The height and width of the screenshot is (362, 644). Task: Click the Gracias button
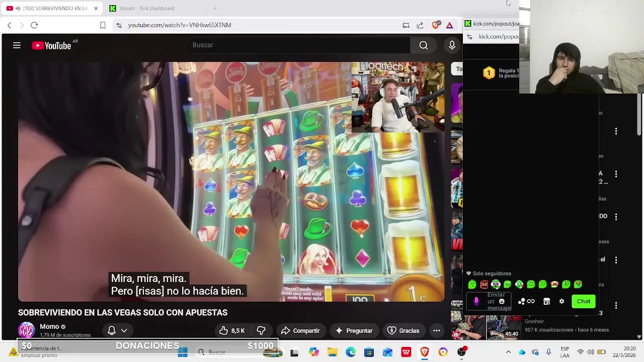(x=403, y=330)
